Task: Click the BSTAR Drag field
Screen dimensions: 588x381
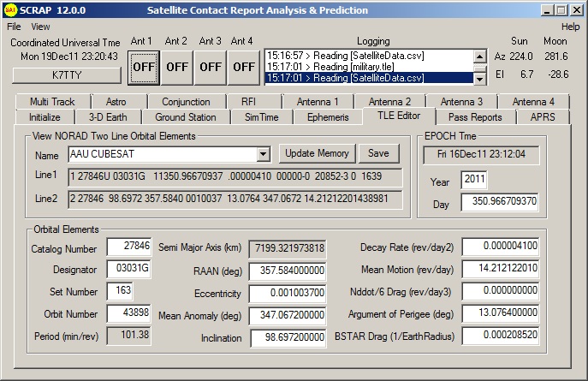Action: click(x=501, y=336)
